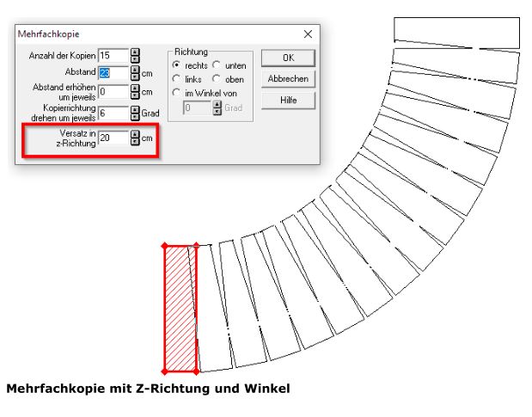Click the Versatz in z-Richtung field
This screenshot has width=532, height=417.
click(x=113, y=138)
